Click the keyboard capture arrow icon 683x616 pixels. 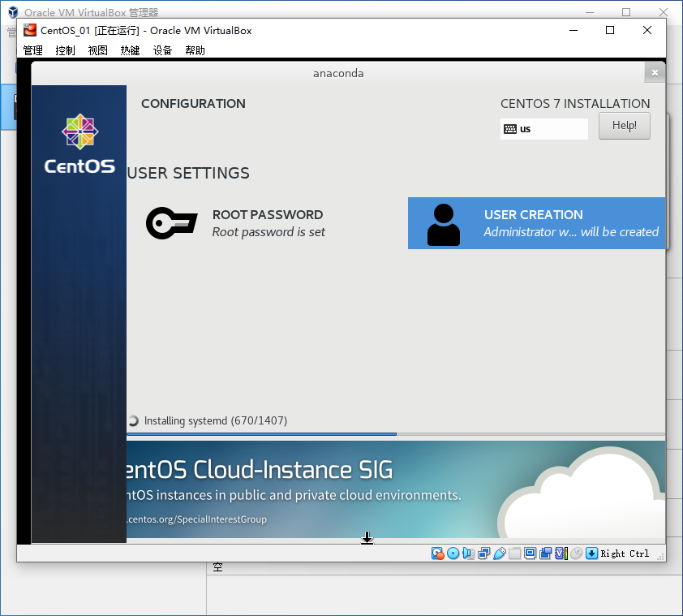591,554
